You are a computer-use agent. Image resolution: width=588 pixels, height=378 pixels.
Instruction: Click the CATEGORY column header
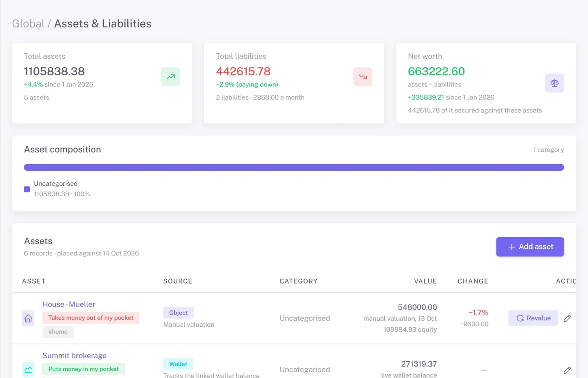click(299, 281)
